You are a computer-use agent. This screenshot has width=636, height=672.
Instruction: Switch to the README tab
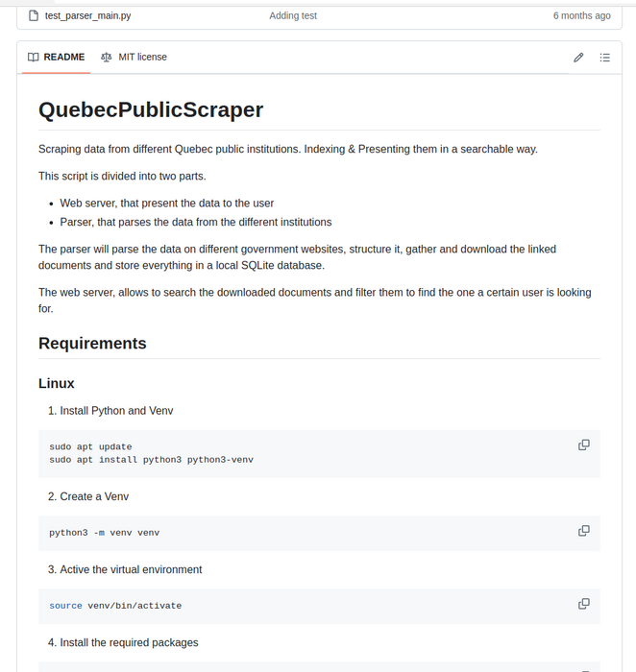coord(57,58)
